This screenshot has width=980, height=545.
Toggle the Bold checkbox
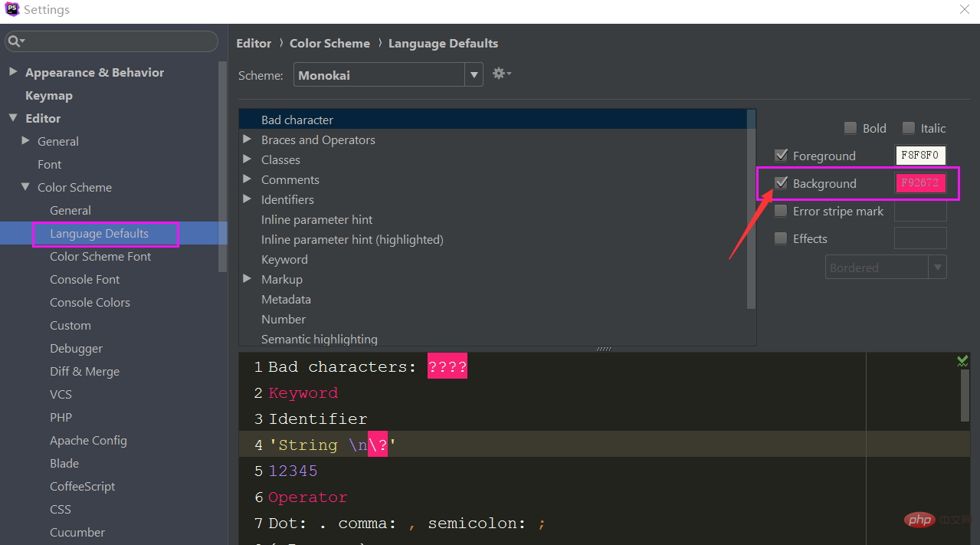850,128
